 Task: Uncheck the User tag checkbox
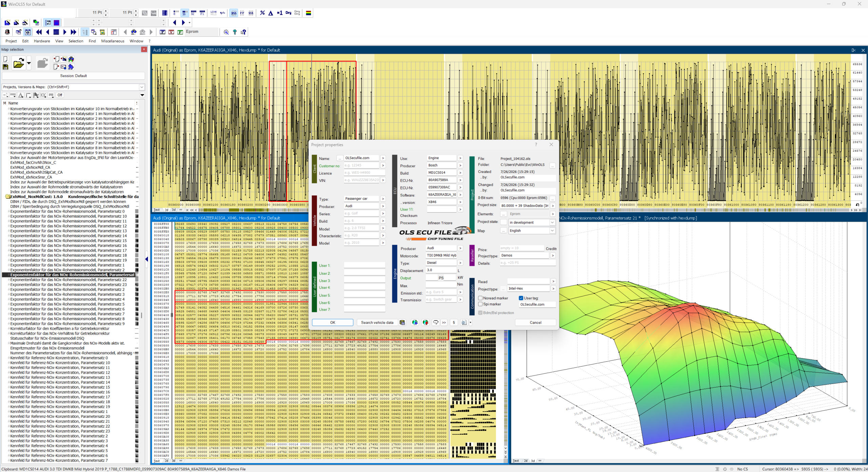(521, 298)
